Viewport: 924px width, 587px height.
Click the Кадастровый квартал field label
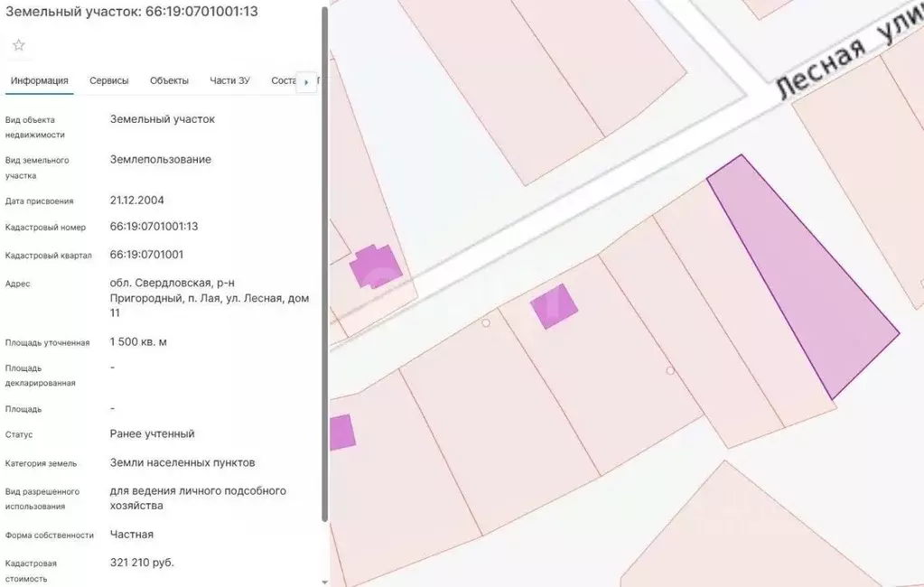tap(48, 256)
